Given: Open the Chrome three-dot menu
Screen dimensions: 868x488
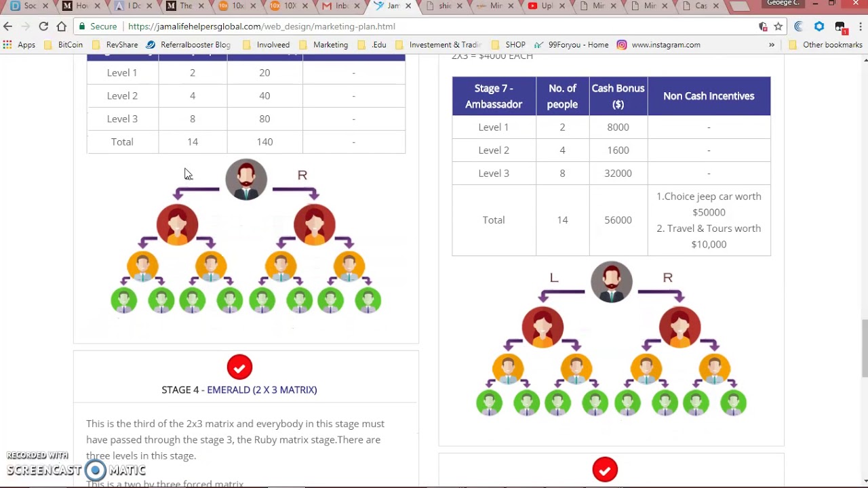Looking at the screenshot, I should coord(859,26).
